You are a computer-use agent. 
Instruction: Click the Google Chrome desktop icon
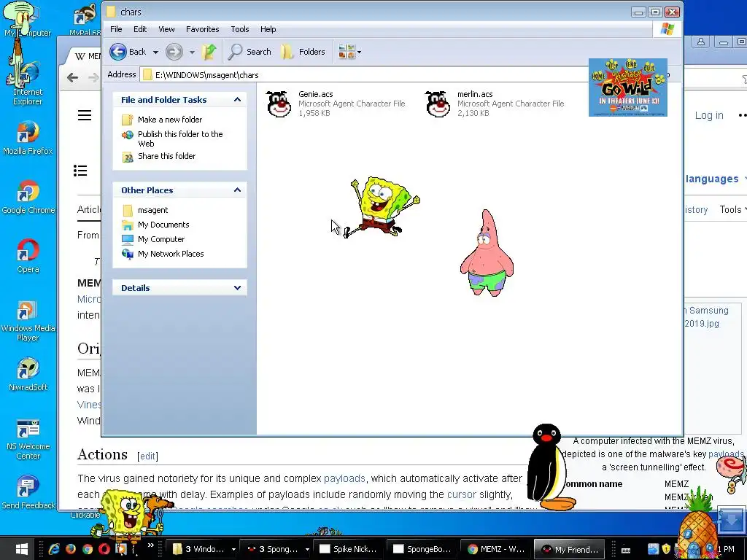(28, 197)
